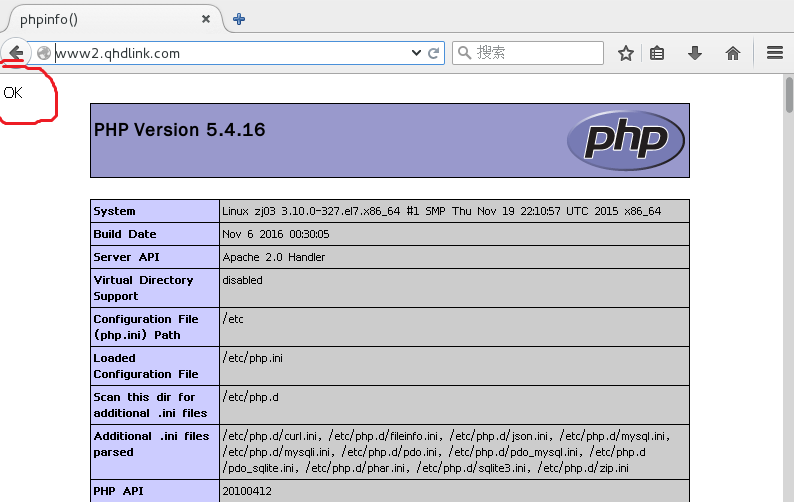Click the 20100412 value
Image resolution: width=794 pixels, height=502 pixels.
247,491
